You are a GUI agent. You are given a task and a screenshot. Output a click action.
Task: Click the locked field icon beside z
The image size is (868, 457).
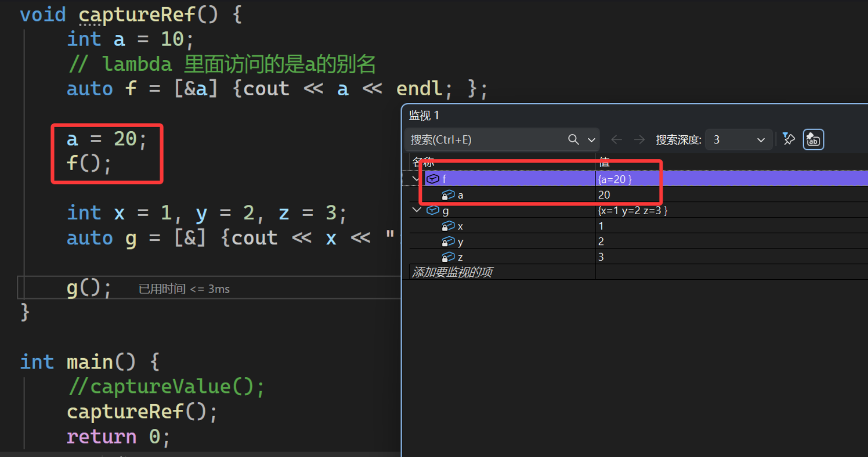(448, 257)
